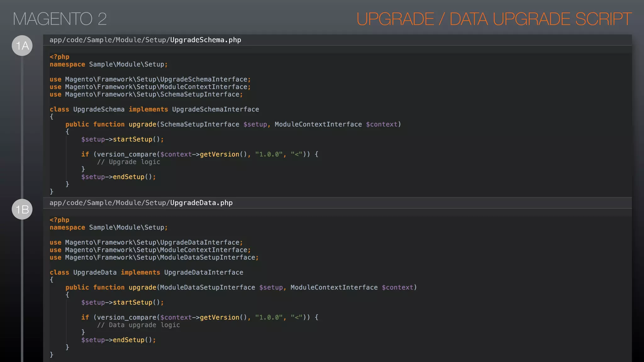
Task: Select the "use ...\UpgradeDataInterface;" line
Action: (146, 243)
